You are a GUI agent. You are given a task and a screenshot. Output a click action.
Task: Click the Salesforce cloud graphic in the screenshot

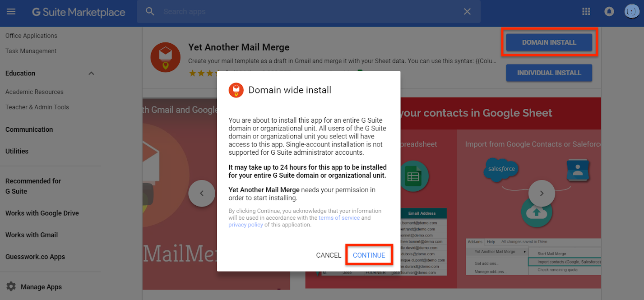(x=501, y=169)
